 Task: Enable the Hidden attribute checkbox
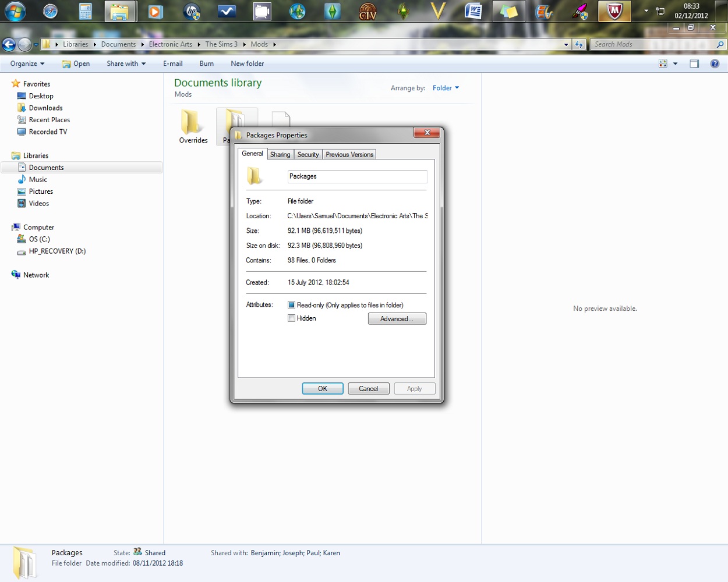291,318
